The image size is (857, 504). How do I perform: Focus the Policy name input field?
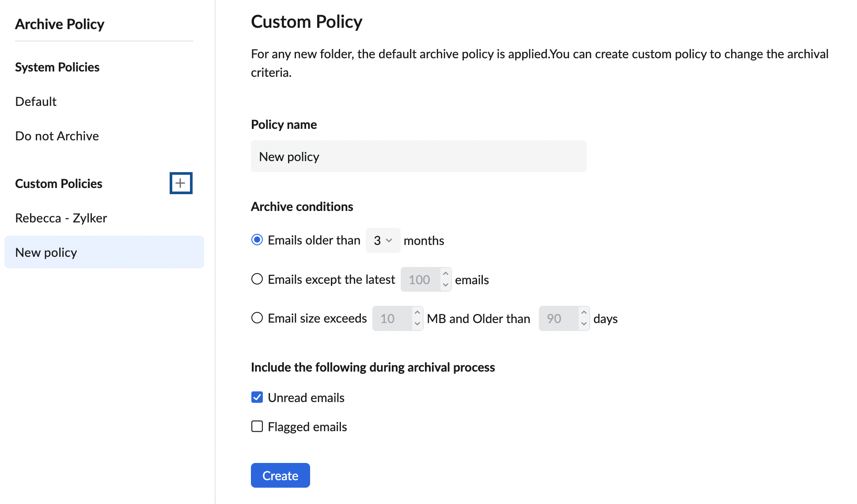pos(419,156)
